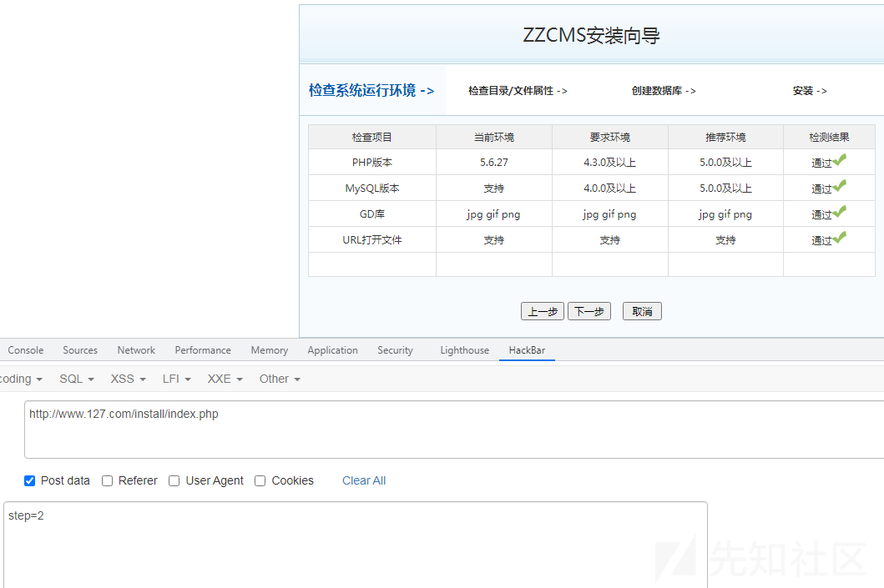This screenshot has width=884, height=588.
Task: Click the Clear All link
Action: pos(364,480)
